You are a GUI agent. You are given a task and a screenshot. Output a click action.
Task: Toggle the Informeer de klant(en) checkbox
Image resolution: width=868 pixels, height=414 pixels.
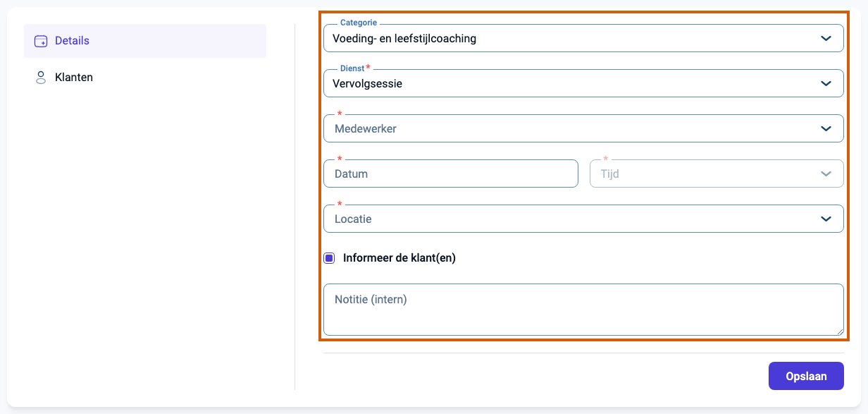pos(329,258)
